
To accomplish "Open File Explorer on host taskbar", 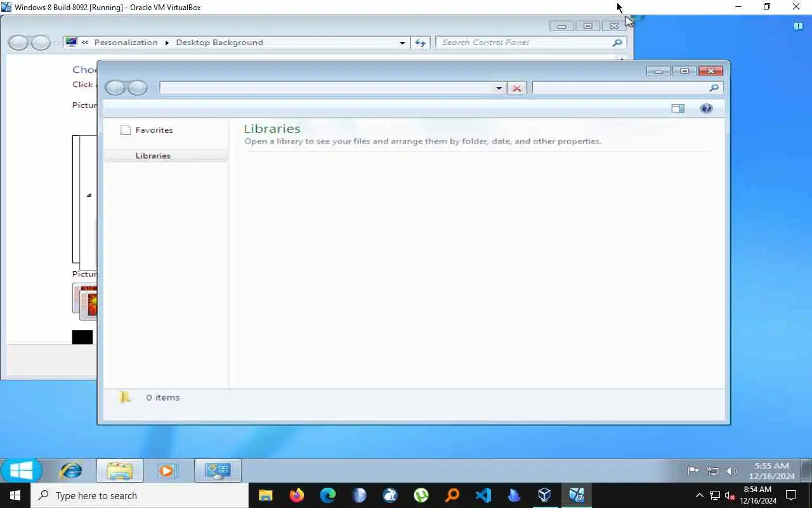I will point(265,495).
